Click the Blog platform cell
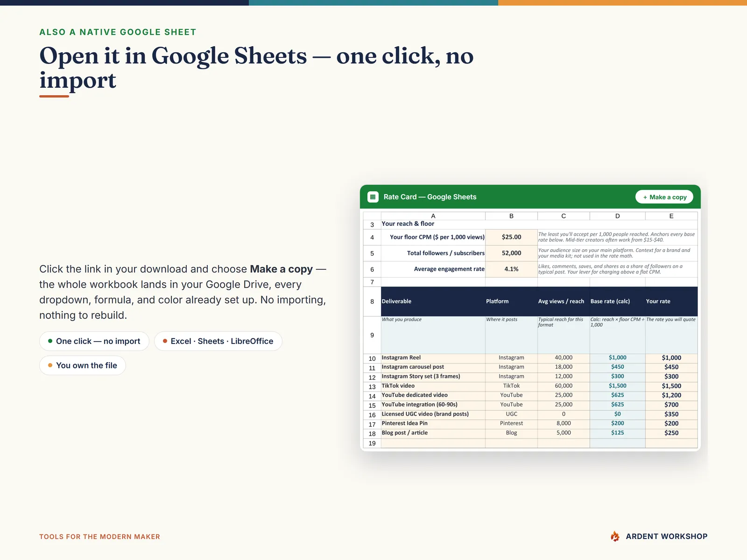The image size is (747, 560). point(511,433)
